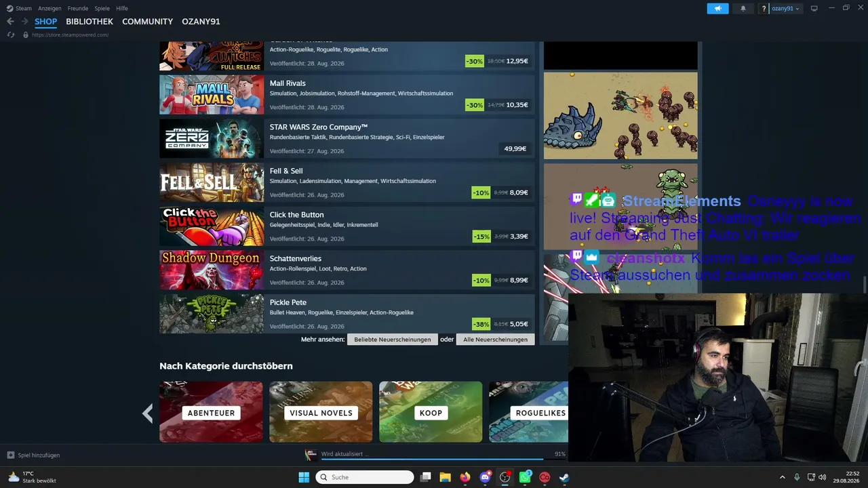Open the Mall Rivals game listing
The width and height of the screenshot is (868, 488).
[347, 95]
